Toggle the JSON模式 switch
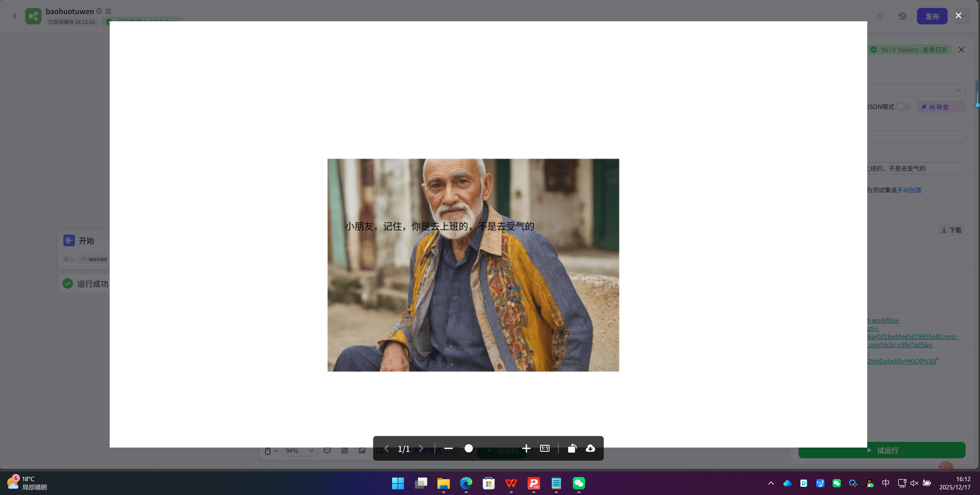The width and height of the screenshot is (980, 495). tap(903, 107)
